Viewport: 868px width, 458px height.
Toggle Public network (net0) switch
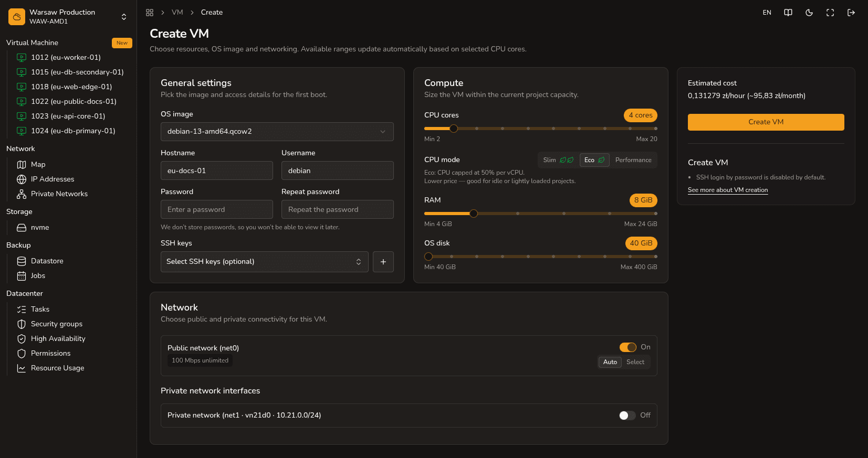(628, 347)
